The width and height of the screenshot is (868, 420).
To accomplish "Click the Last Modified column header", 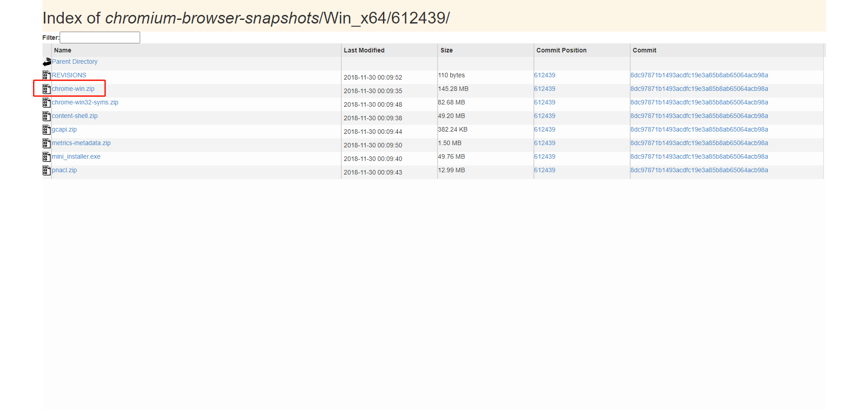I will pos(364,51).
